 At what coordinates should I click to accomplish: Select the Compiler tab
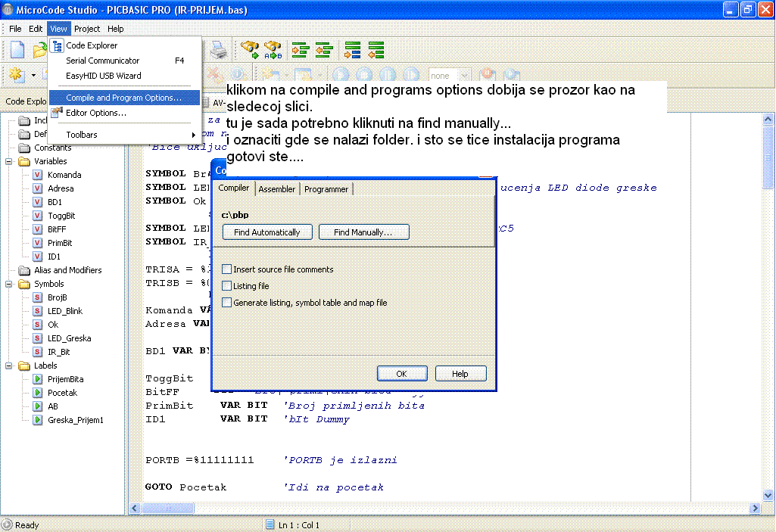[x=234, y=188]
